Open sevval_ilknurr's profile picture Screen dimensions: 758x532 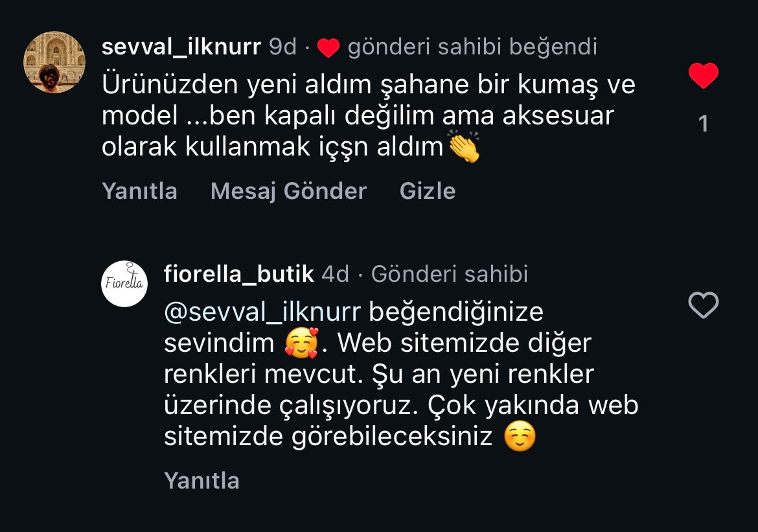click(54, 62)
